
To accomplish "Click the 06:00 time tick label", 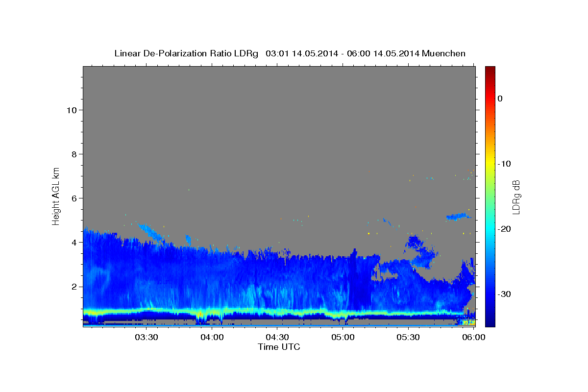I will (x=474, y=338).
